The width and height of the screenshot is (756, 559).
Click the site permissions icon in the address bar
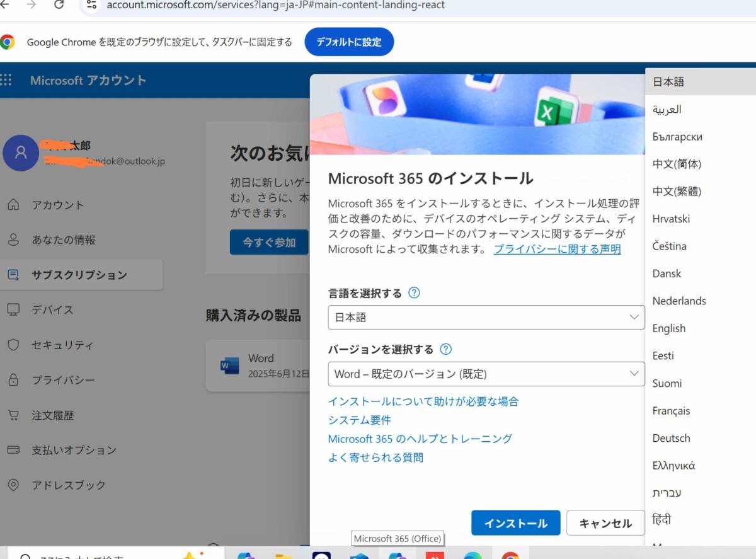92,5
